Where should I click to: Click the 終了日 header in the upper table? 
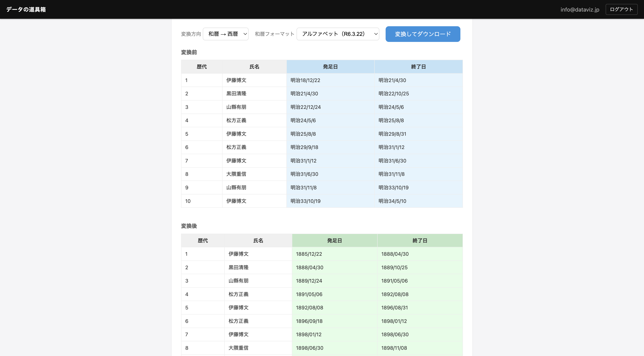point(419,67)
